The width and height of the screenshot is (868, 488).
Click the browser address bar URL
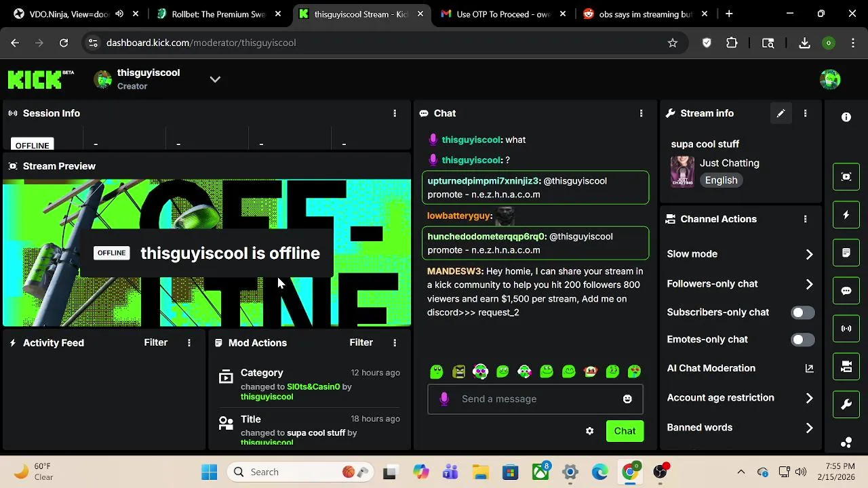[x=201, y=43]
